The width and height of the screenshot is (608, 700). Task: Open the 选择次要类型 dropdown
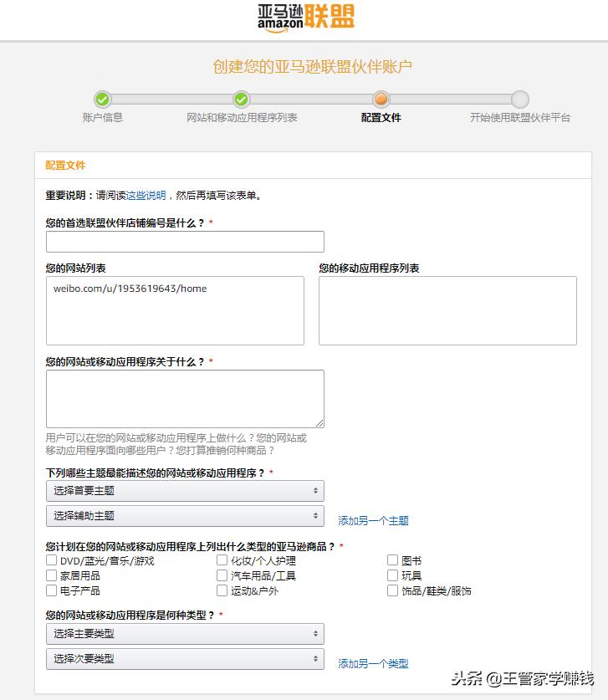pyautogui.click(x=185, y=659)
